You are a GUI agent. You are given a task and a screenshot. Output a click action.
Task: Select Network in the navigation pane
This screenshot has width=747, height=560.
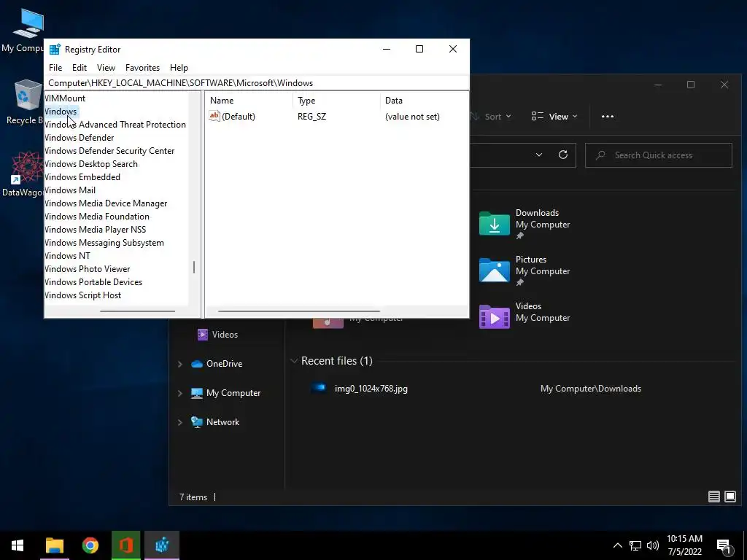click(215, 422)
